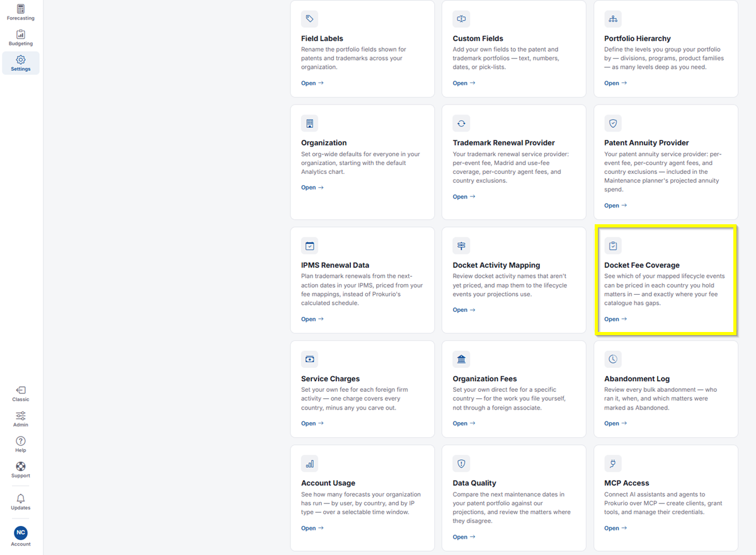
Task: Open the Service Charges settings link
Action: click(x=312, y=423)
